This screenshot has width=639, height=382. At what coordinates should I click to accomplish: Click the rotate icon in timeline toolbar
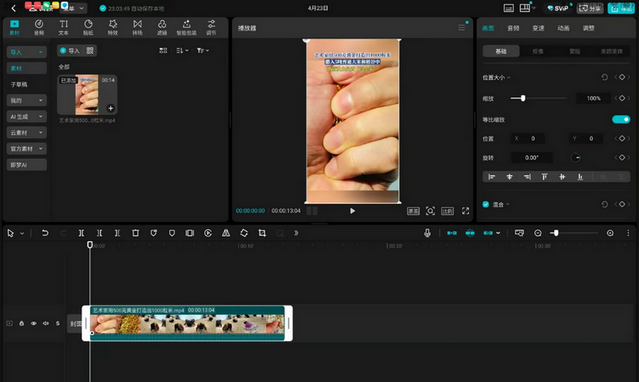[244, 233]
